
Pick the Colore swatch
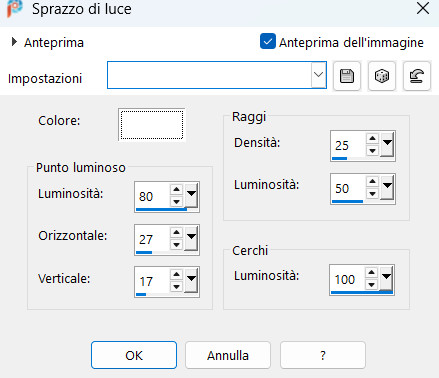click(152, 125)
